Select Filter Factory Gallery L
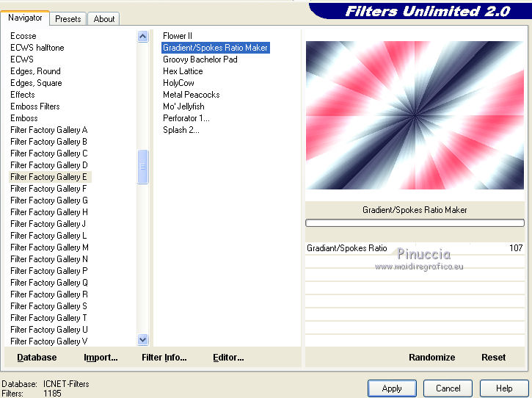Image resolution: width=532 pixels, height=398 pixels. pos(48,236)
